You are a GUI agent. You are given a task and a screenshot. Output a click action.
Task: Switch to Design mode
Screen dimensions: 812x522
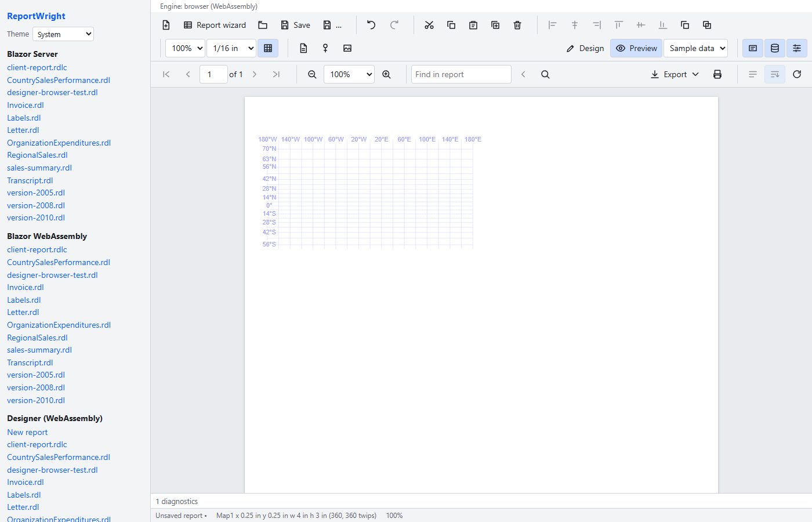[585, 48]
